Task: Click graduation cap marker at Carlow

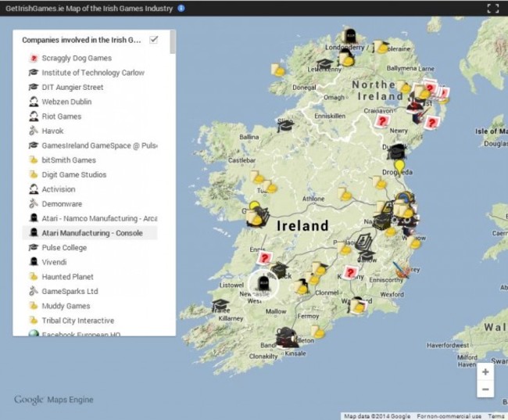Action: coord(367,255)
